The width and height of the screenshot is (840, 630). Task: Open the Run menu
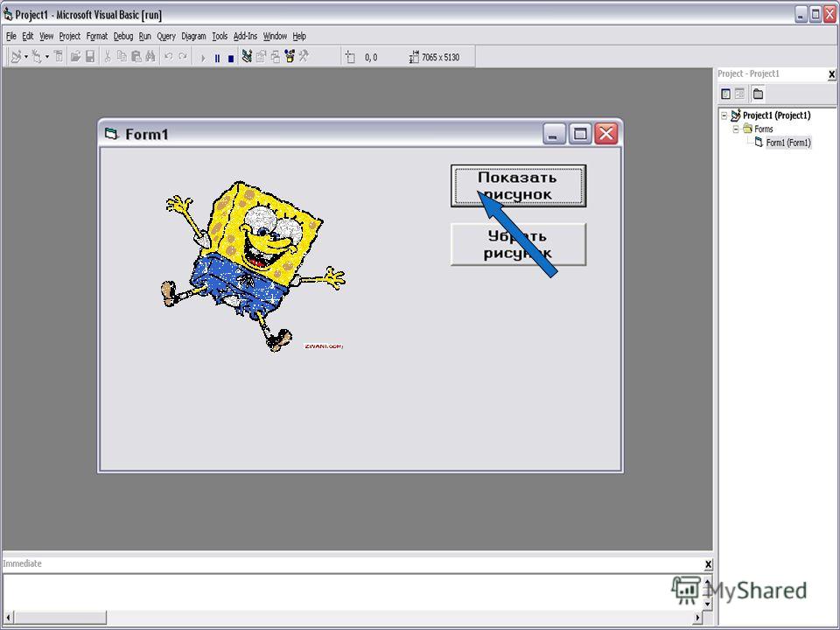(x=144, y=37)
